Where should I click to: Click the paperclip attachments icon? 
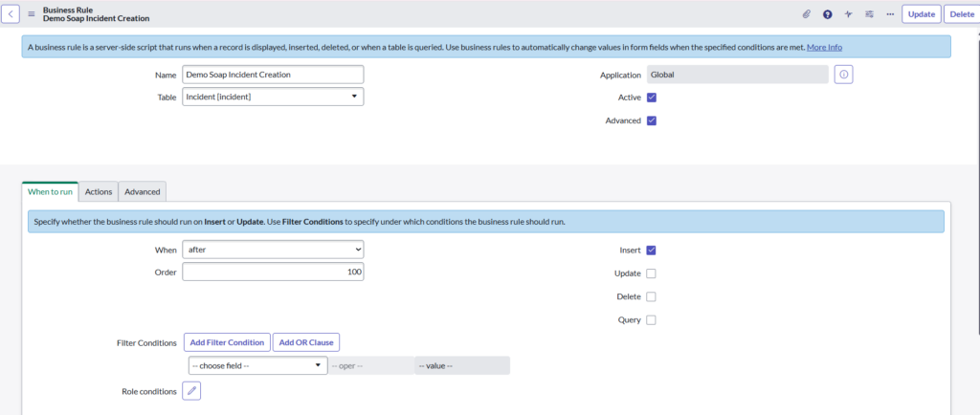coord(806,14)
